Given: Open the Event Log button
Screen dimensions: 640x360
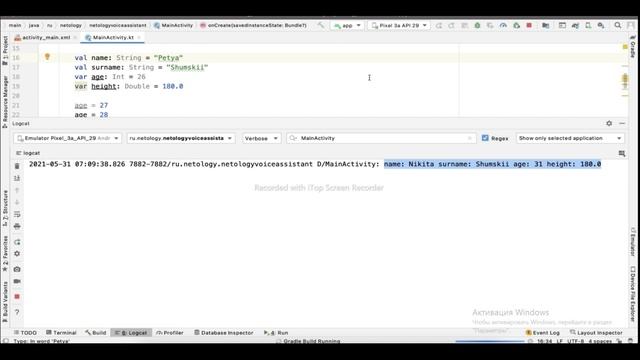Looking at the screenshot, I should (543, 333).
